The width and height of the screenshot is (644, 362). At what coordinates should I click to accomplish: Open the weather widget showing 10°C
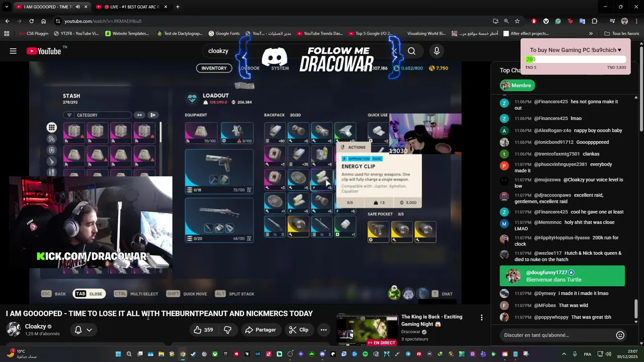click(23, 354)
